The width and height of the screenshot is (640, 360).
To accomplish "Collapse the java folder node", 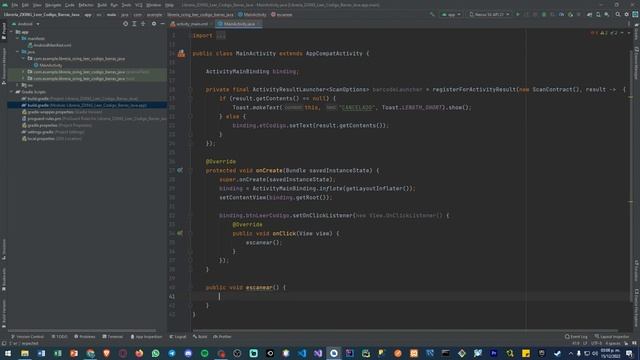I will point(18,52).
